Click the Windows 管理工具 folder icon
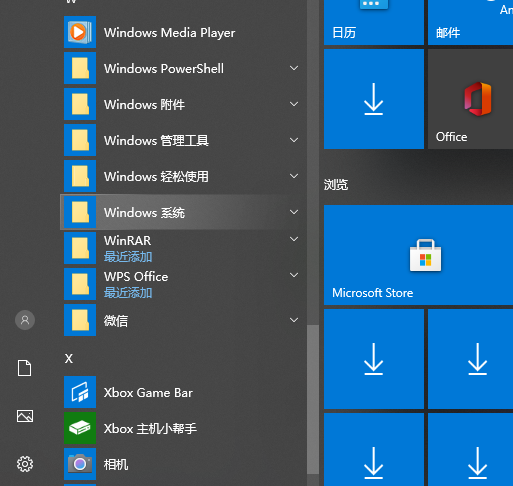Image resolution: width=513 pixels, height=486 pixels. click(80, 140)
